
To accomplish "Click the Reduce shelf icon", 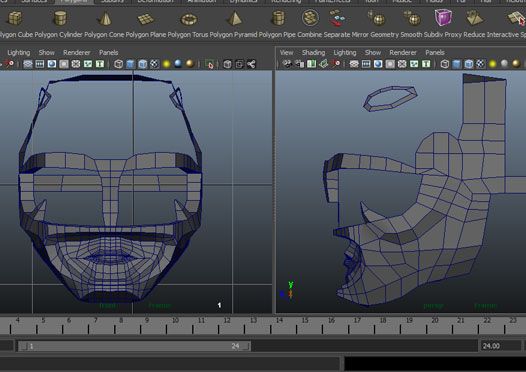I will pos(474,18).
